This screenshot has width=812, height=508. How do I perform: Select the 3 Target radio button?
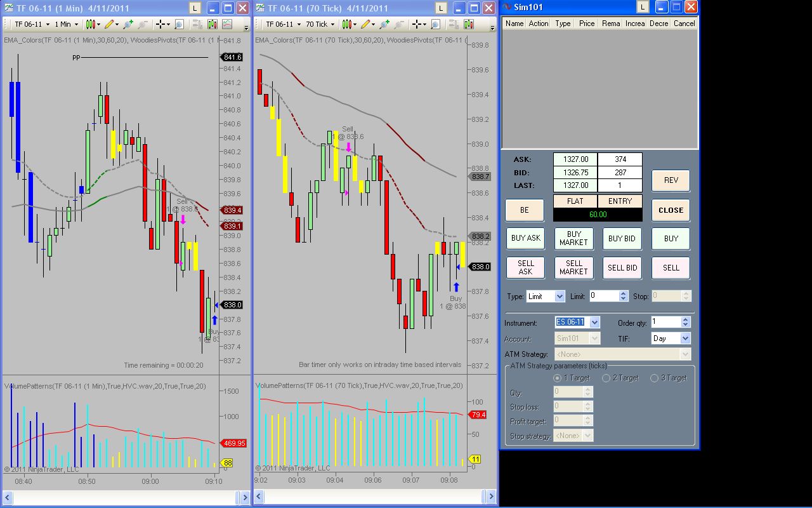pyautogui.click(x=654, y=378)
